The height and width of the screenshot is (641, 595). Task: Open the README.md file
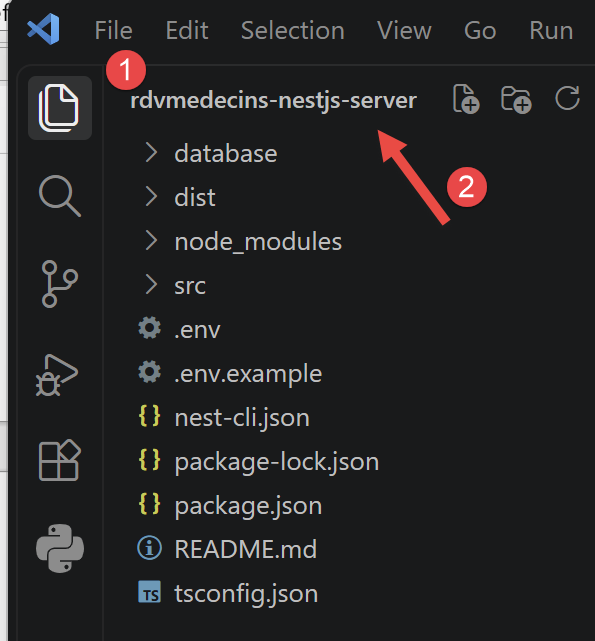pos(245,549)
